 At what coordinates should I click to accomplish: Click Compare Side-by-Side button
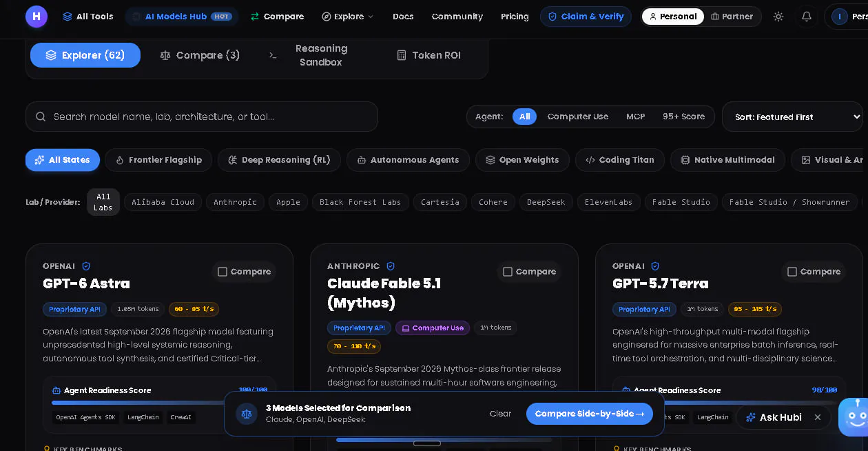590,414
